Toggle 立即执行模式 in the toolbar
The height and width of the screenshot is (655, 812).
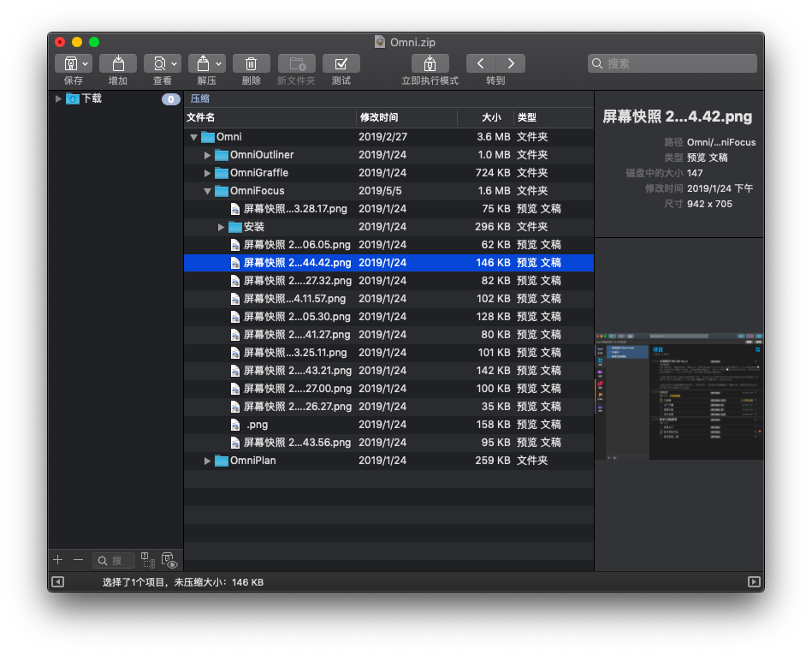(430, 63)
